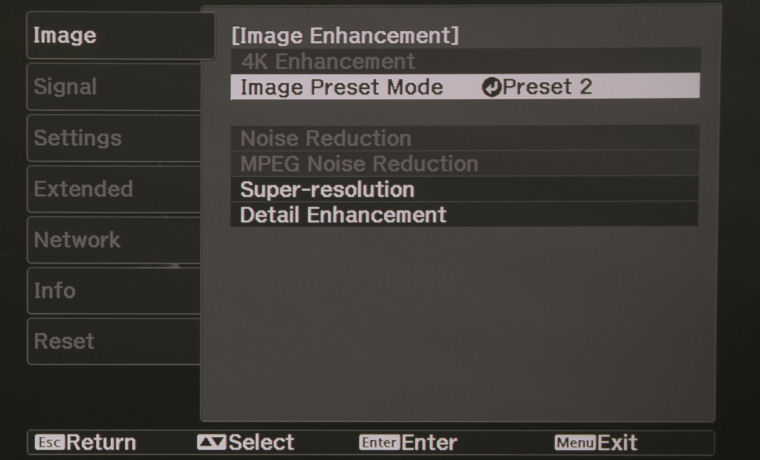Open the Reset tab

(x=110, y=341)
